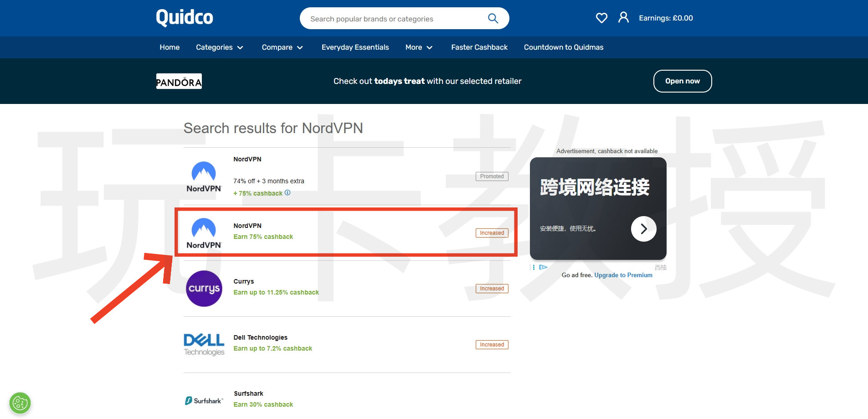Follow the Upgrade to Premium link
Screen dimensions: 868x419
coord(623,275)
